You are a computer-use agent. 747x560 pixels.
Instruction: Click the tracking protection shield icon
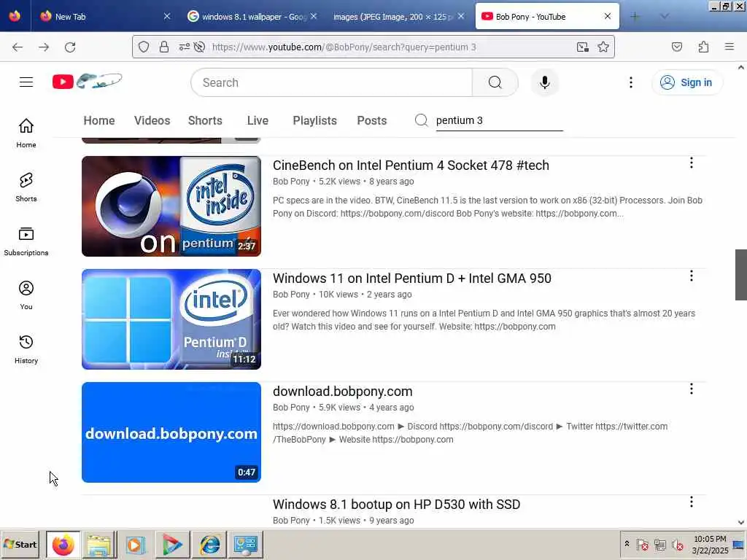point(144,47)
